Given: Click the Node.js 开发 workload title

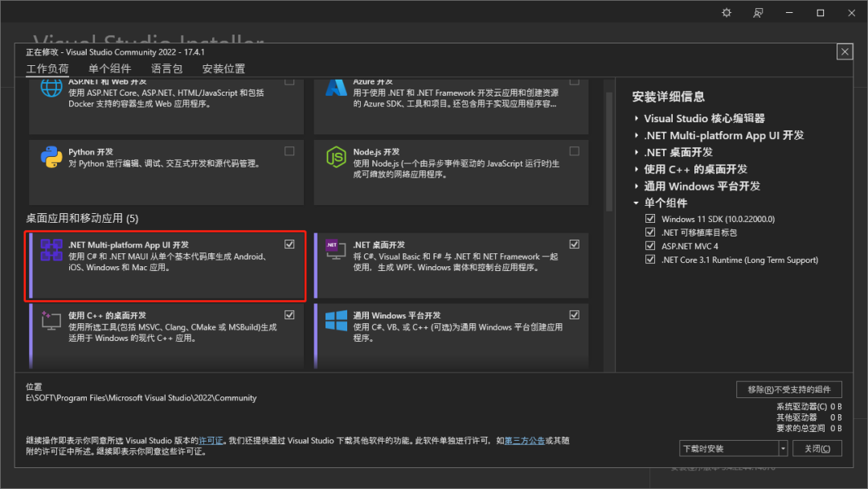Looking at the screenshot, I should 376,152.
